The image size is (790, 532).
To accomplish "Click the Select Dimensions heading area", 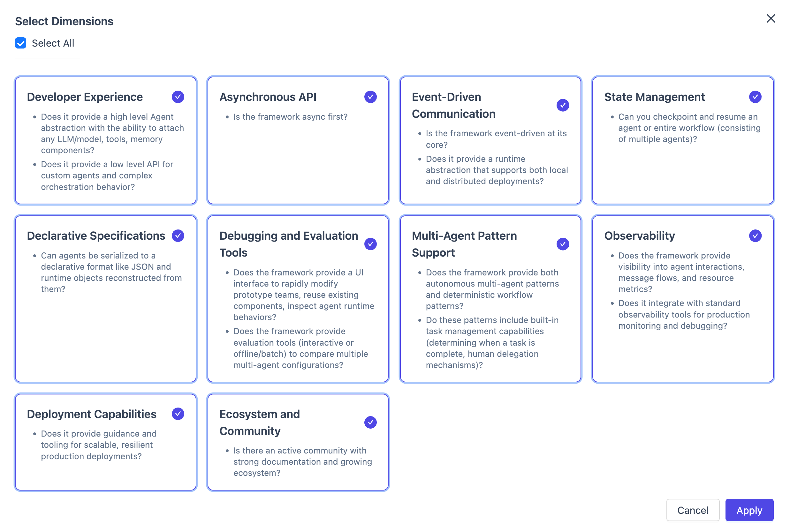I will click(64, 21).
